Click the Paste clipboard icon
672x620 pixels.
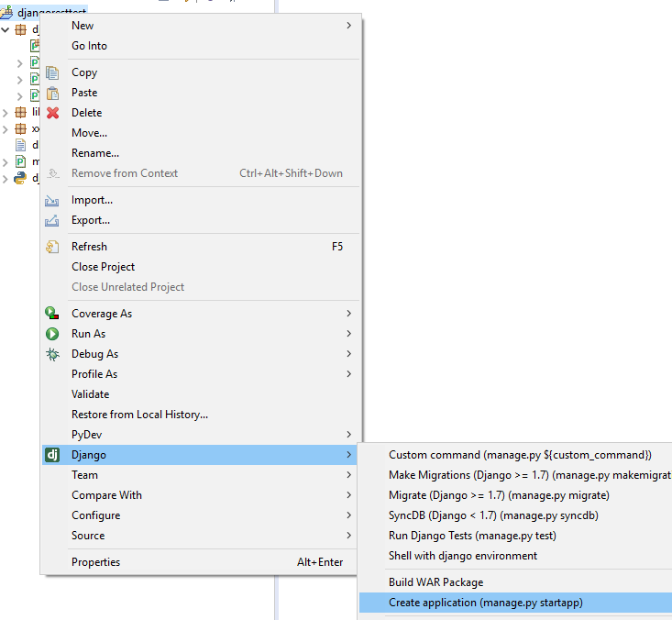(x=52, y=93)
